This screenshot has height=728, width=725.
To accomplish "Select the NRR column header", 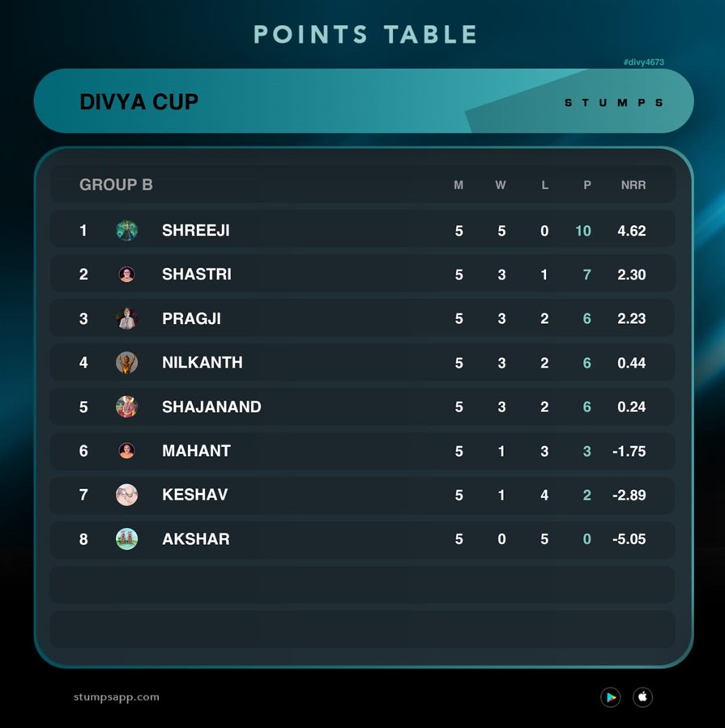I will (633, 185).
